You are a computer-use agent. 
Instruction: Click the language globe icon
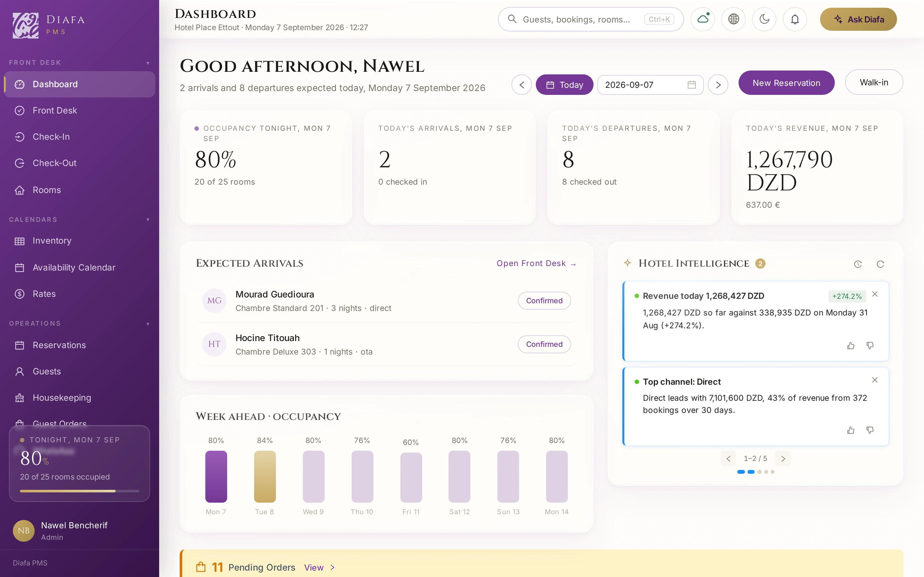[733, 19]
